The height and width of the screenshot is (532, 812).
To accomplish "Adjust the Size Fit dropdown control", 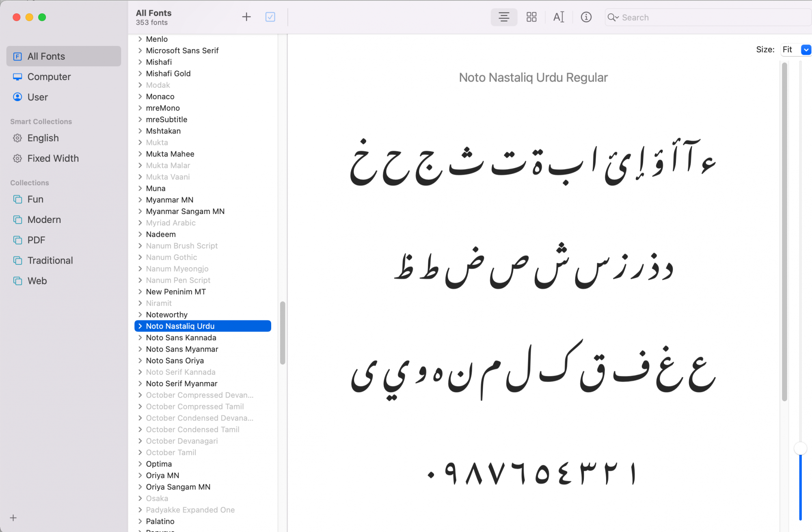I will click(806, 49).
